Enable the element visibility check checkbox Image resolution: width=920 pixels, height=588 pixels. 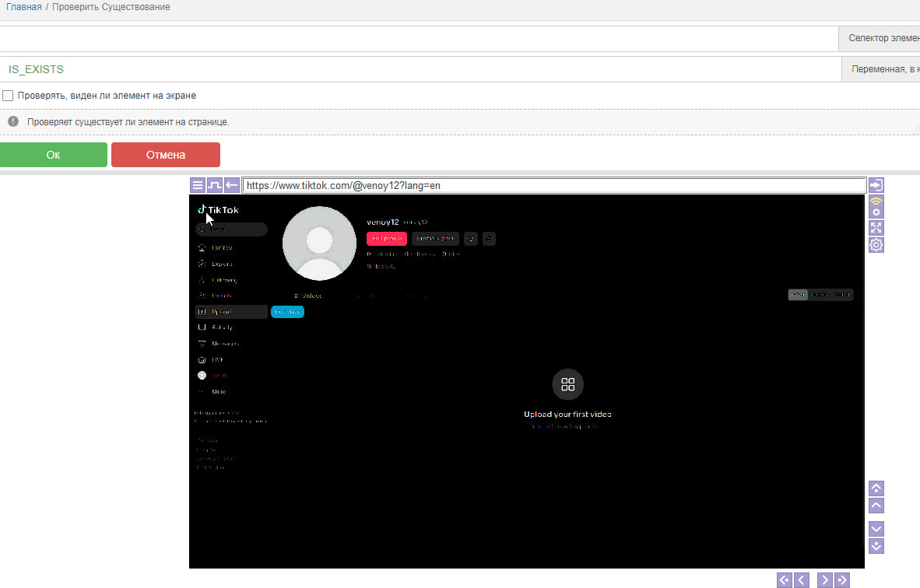[x=9, y=96]
